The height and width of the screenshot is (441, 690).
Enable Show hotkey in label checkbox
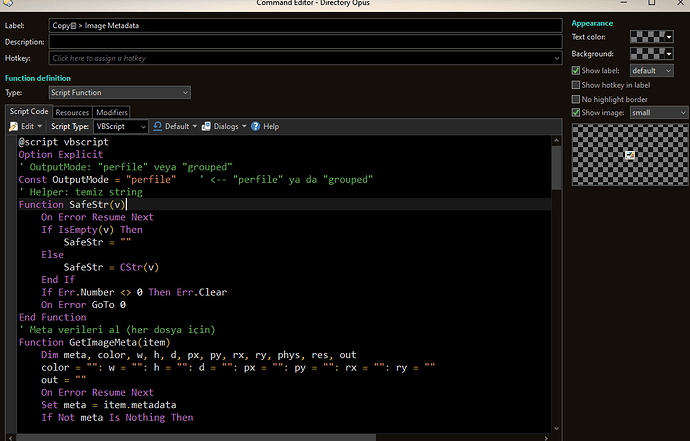tap(575, 85)
